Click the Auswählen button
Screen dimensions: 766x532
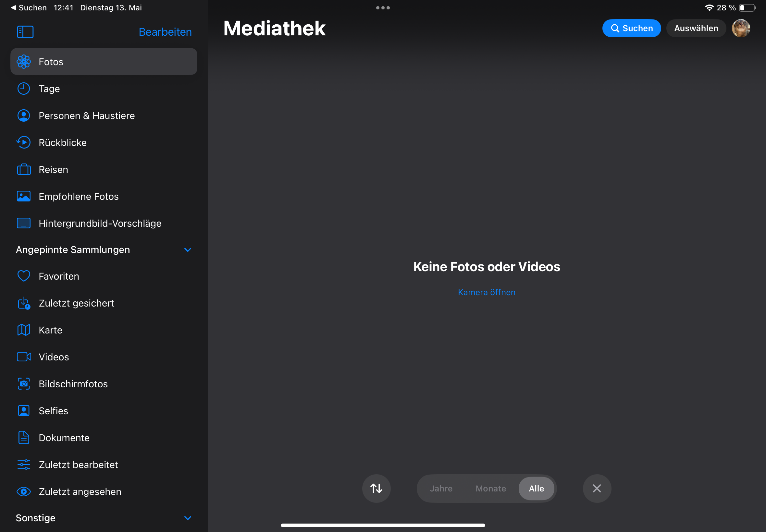coord(696,28)
